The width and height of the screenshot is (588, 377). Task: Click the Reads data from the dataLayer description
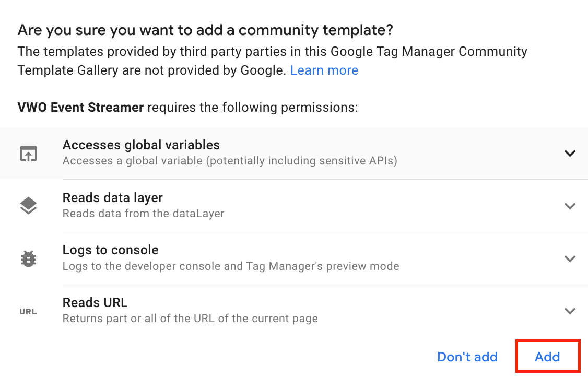(143, 214)
